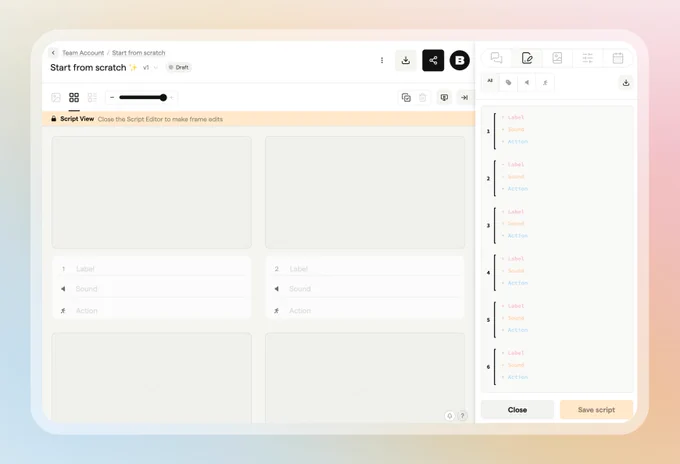This screenshot has width=680, height=464.
Task: Select the grid view icon
Action: (74, 98)
